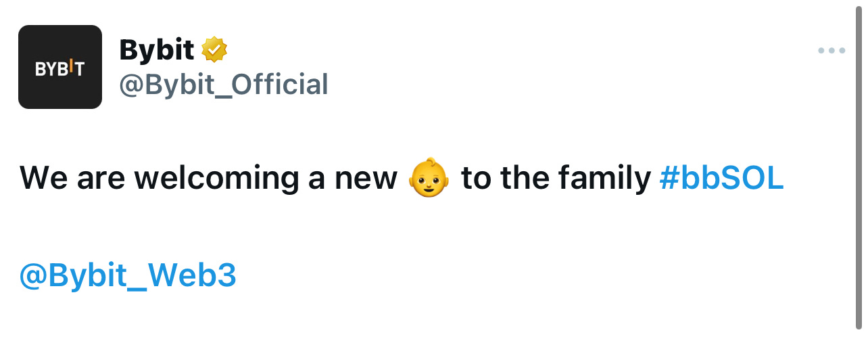Open the Bybit profile avatar
Viewport: 868px width, 341px height.
coord(60,67)
